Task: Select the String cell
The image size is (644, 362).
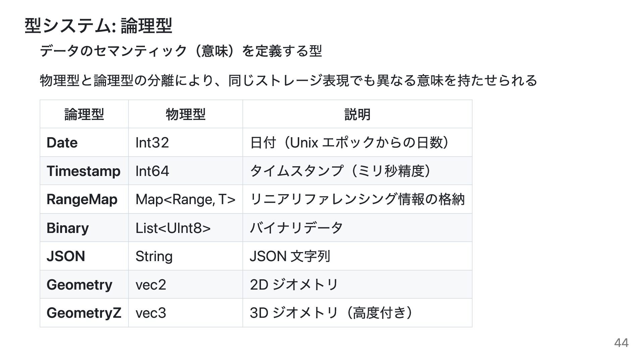Action: [154, 256]
